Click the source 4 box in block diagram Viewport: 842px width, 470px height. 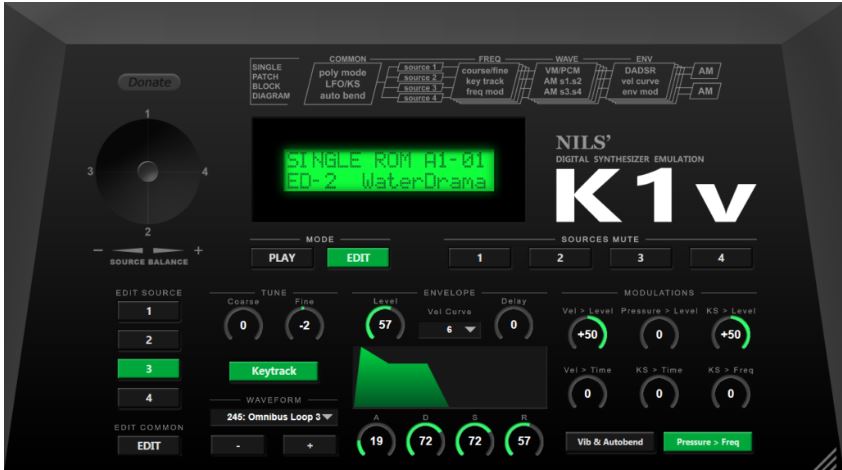(420, 98)
